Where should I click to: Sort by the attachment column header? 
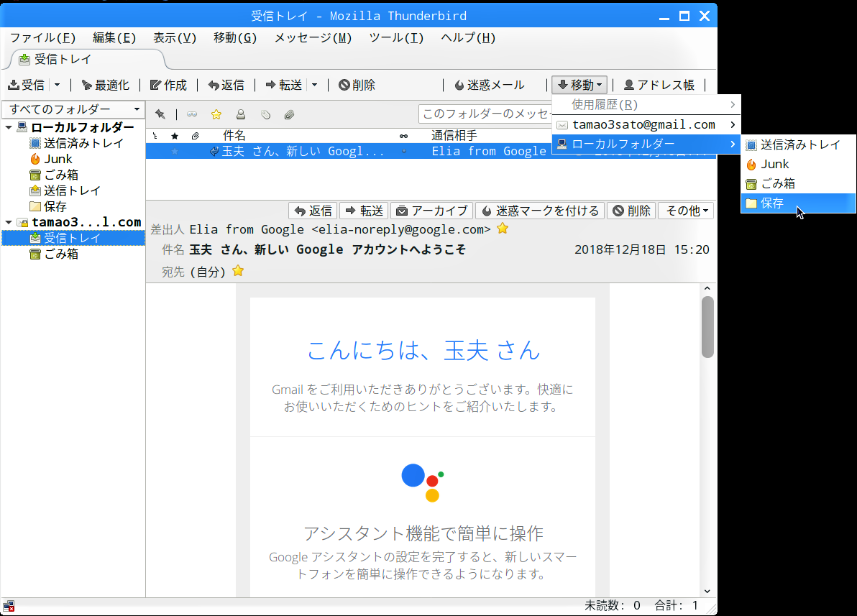195,136
